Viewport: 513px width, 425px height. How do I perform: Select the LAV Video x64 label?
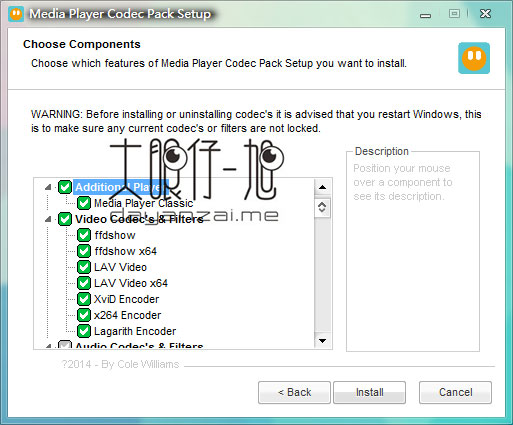131,283
